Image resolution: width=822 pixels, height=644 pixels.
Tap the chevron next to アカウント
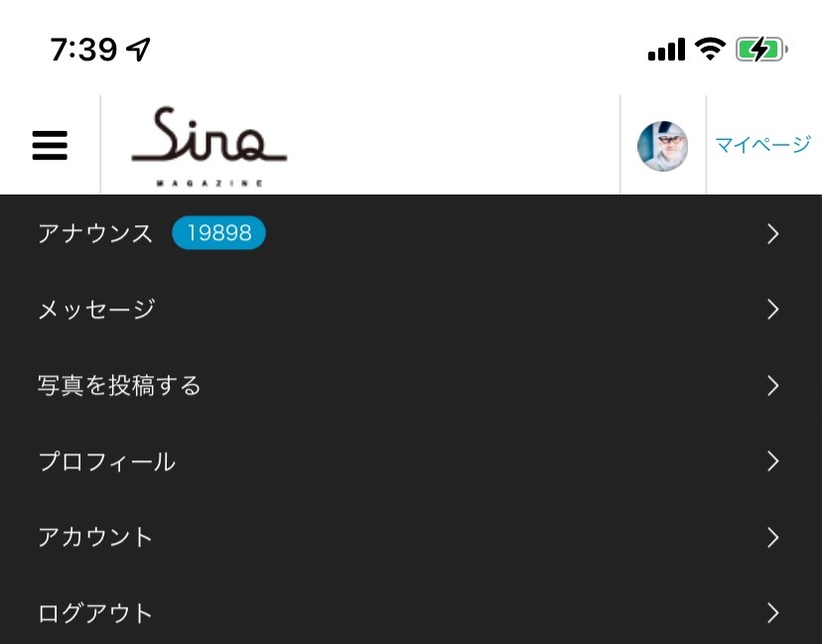772,538
